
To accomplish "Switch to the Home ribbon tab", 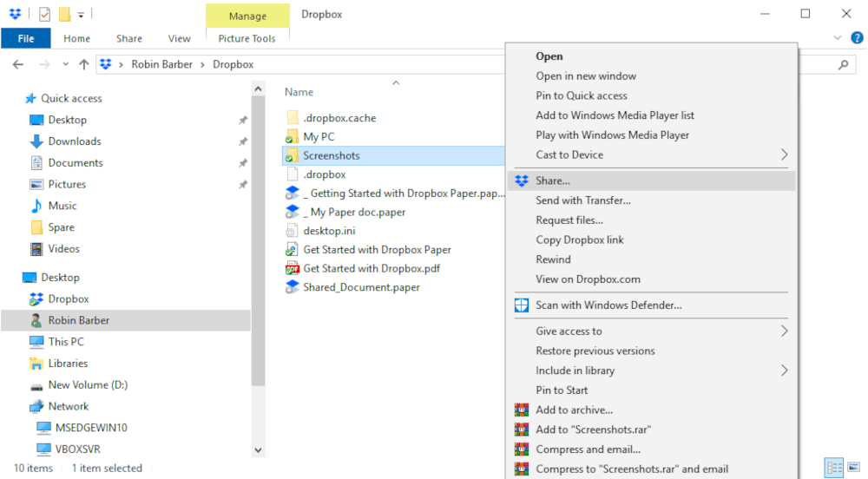I will 76,38.
